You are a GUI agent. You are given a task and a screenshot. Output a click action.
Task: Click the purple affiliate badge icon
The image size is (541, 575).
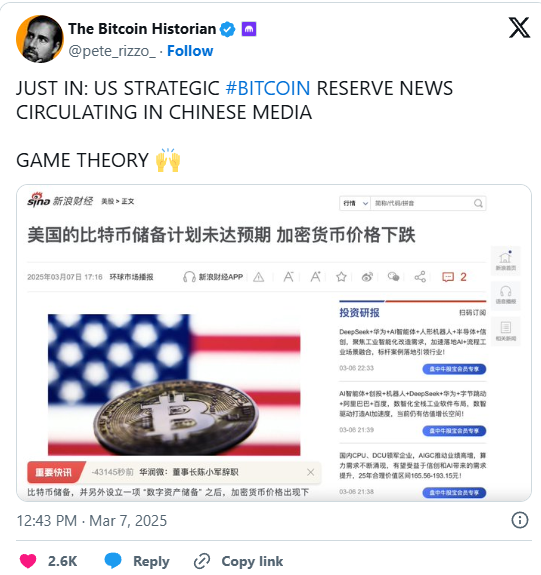click(x=249, y=29)
